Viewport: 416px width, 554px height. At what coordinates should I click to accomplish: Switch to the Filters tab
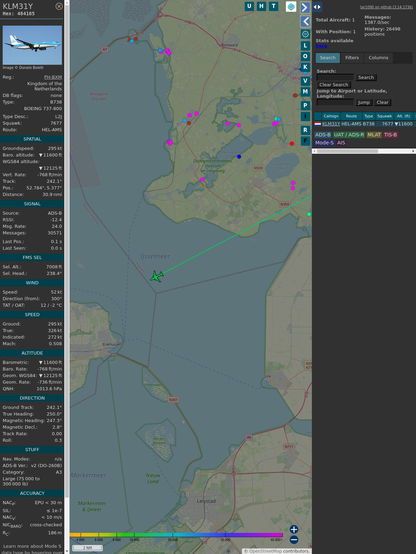coord(352,58)
